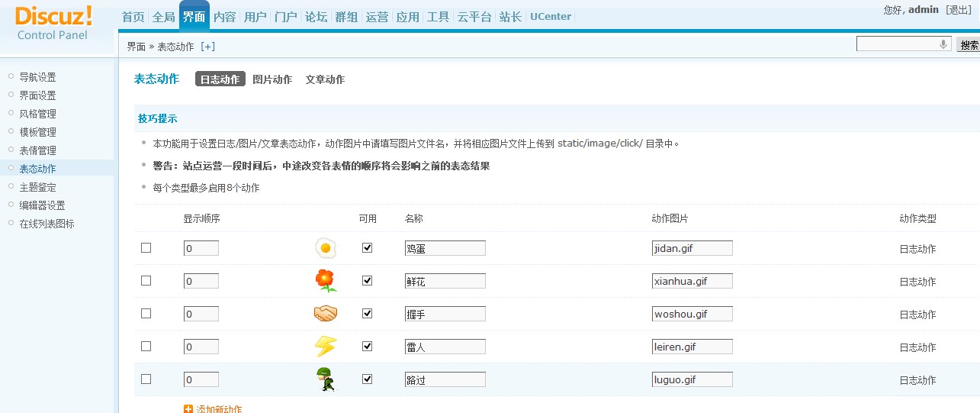Open 表态动作 in sidebar
Image resolution: width=980 pixels, height=413 pixels.
37,169
